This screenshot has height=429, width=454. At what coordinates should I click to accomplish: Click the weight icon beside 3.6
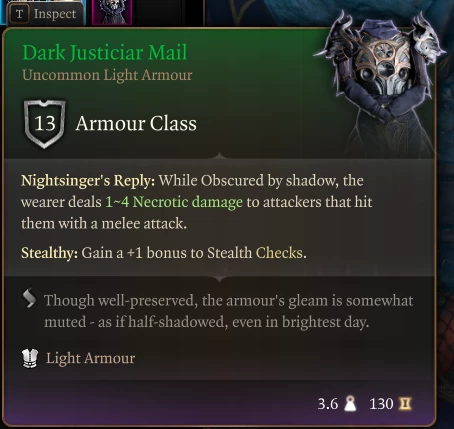coord(350,404)
